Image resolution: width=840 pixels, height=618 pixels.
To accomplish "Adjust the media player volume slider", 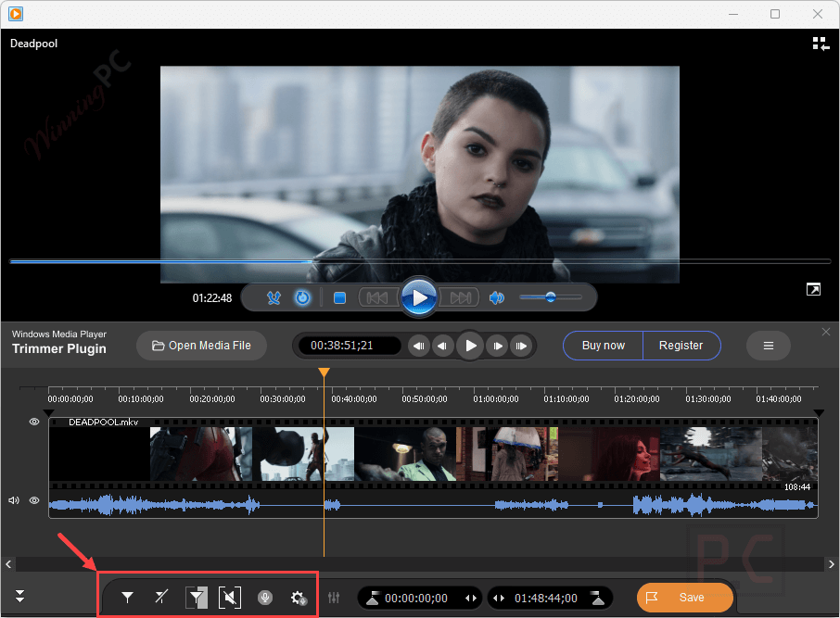I will (551, 297).
